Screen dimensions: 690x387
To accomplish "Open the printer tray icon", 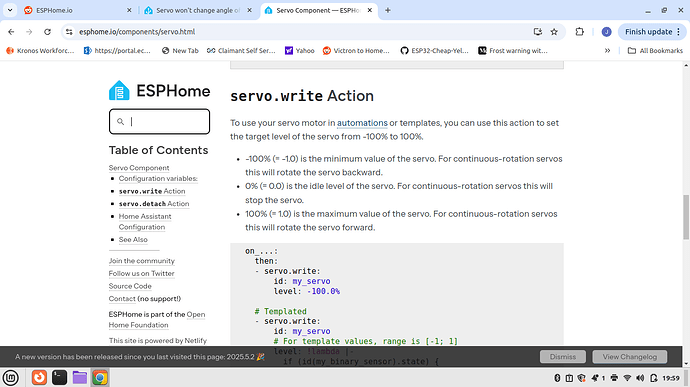I will [614, 378].
